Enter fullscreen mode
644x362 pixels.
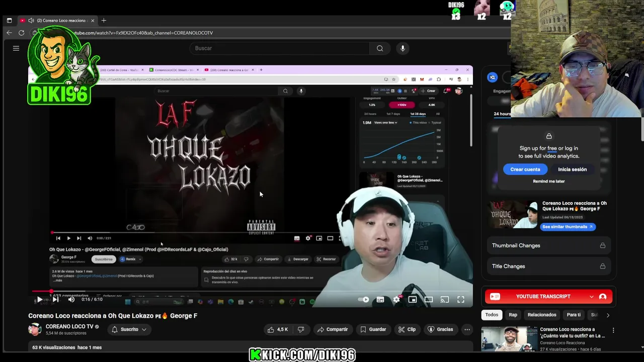tap(461, 300)
